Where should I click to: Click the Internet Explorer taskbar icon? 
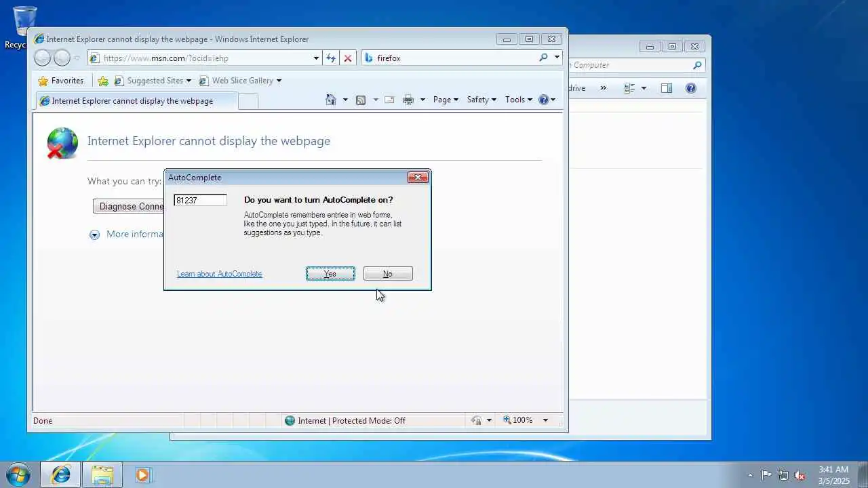60,475
